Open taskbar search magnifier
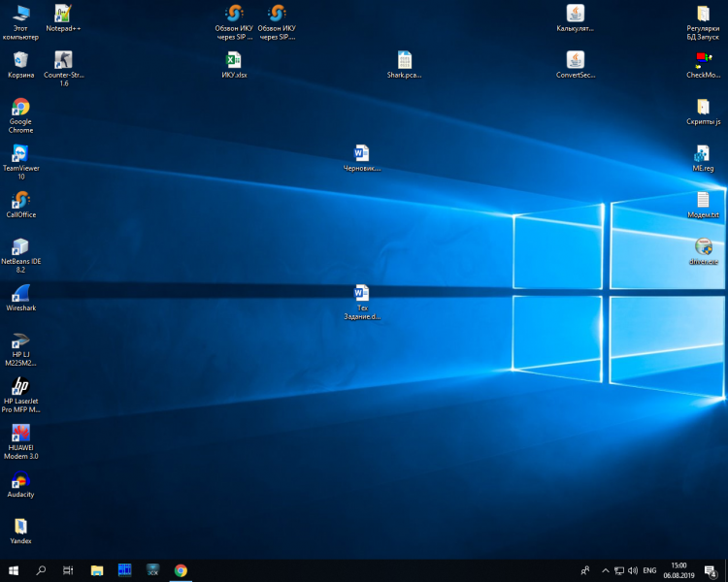 coord(41,570)
